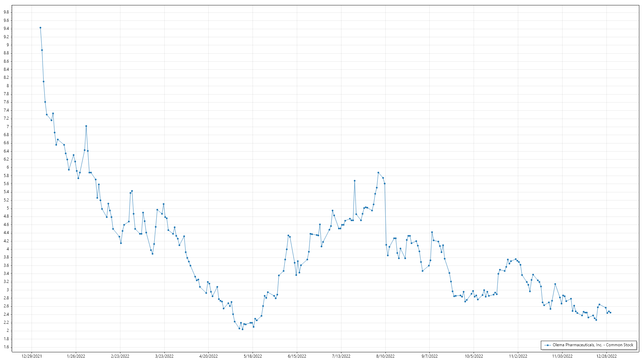Click the last data point on the line
644x362 pixels.
coord(610,313)
